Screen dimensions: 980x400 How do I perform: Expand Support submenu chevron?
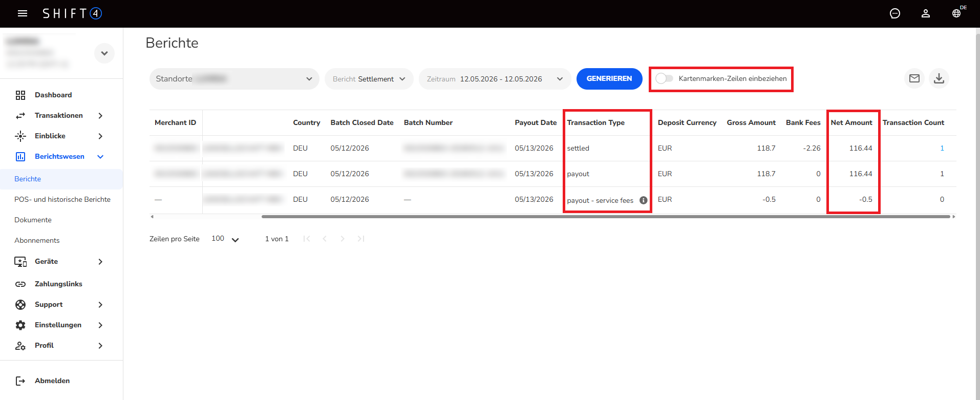coord(100,305)
